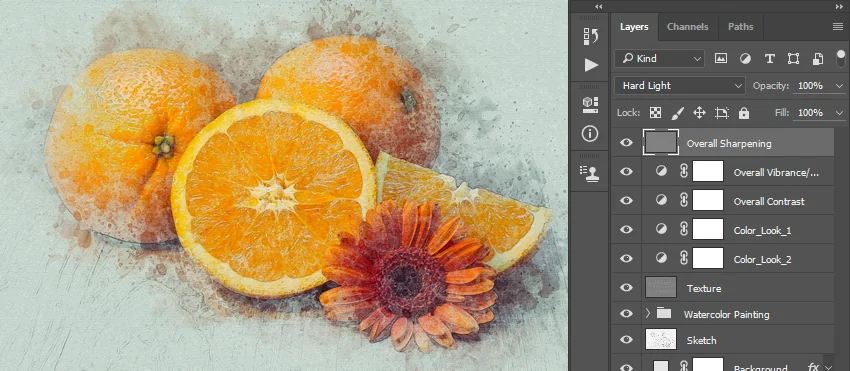Click the Watercolor Painting folder icon
Image resolution: width=850 pixels, height=371 pixels.
pos(664,313)
